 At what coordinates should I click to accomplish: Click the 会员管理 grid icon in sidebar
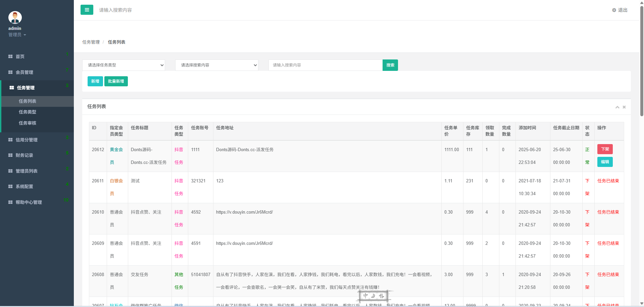pos(10,72)
